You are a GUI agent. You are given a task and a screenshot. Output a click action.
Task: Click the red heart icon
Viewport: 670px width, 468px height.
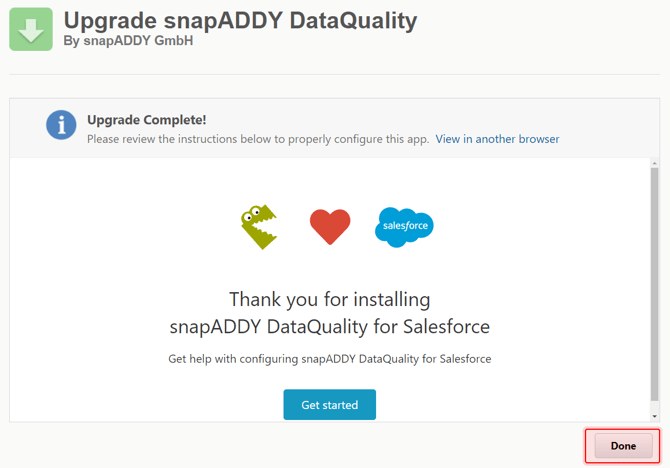pos(330,227)
